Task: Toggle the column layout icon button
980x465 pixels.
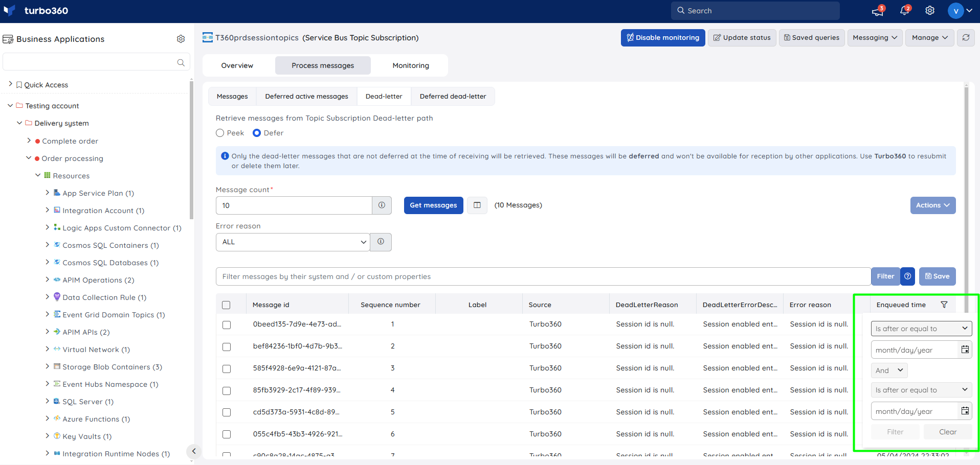Action: pos(477,205)
